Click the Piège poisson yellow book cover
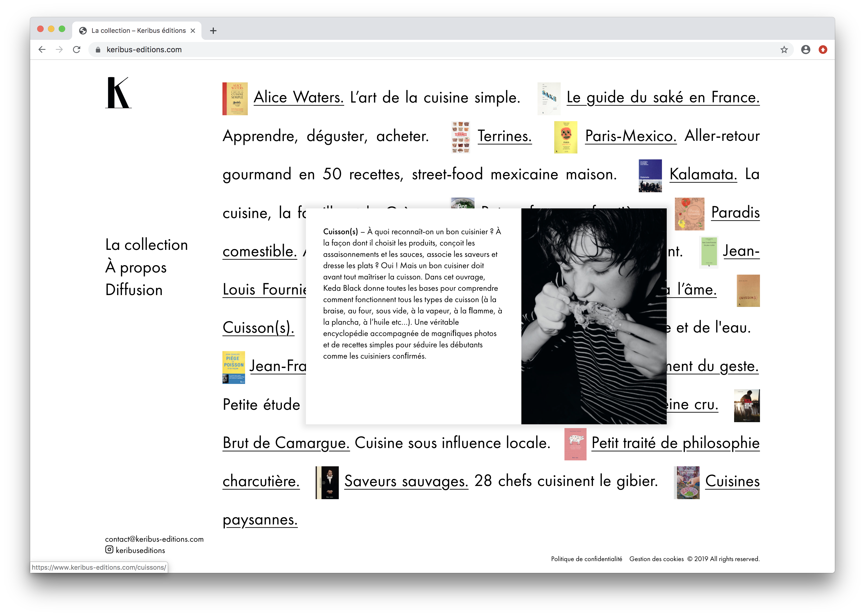865x616 pixels. [233, 367]
